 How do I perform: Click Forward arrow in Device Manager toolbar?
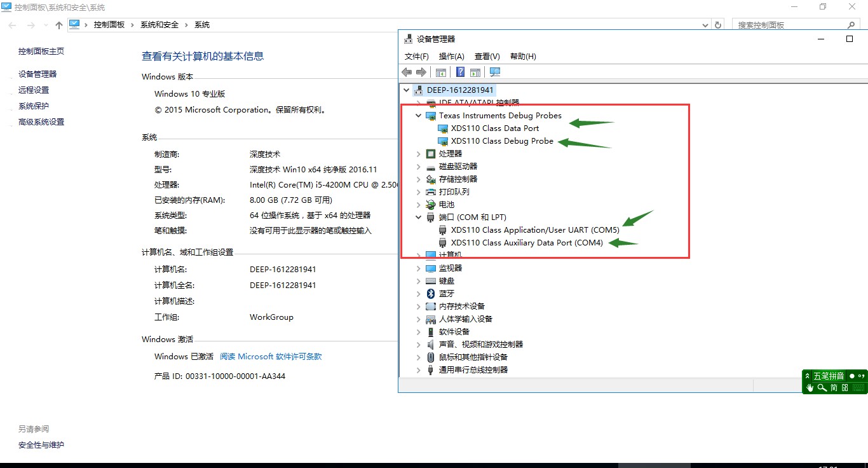point(421,72)
